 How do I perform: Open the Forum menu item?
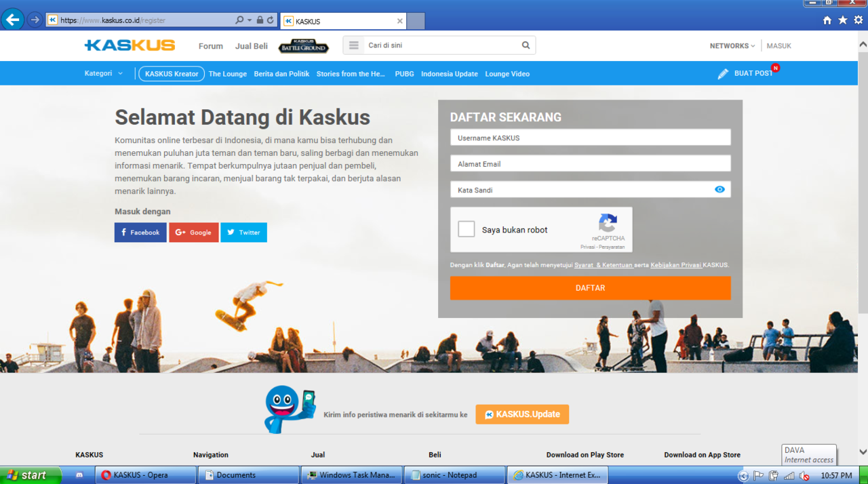point(210,46)
